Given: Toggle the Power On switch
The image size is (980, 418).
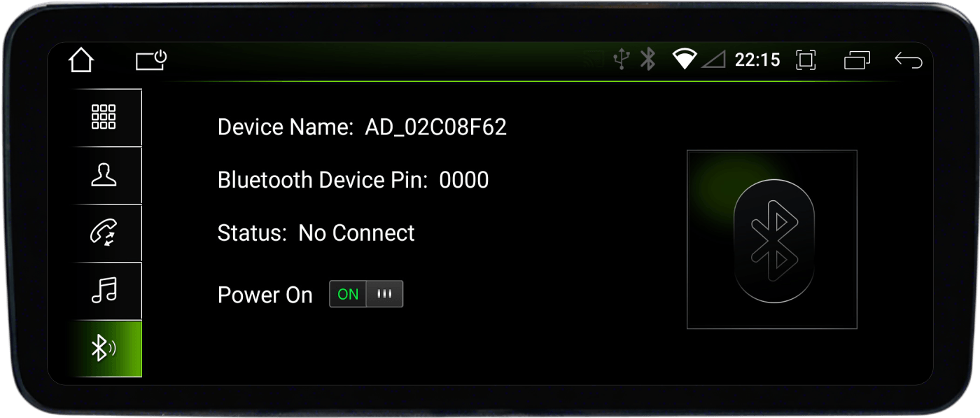Looking at the screenshot, I should (x=366, y=294).
